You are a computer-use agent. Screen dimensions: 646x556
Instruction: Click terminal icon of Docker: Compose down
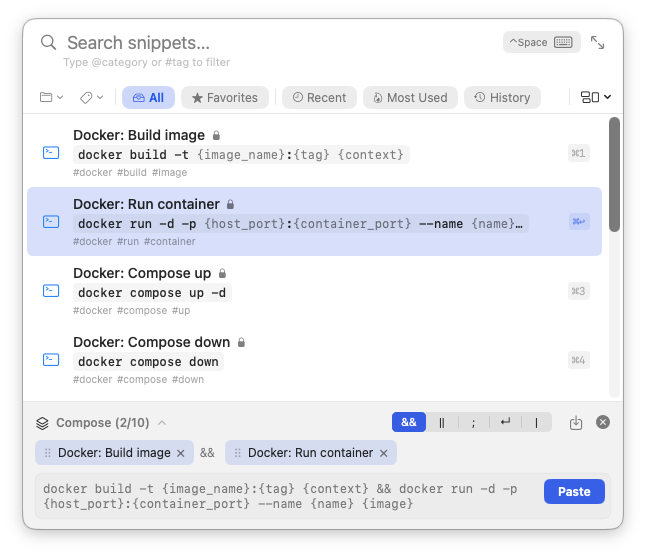[51, 360]
